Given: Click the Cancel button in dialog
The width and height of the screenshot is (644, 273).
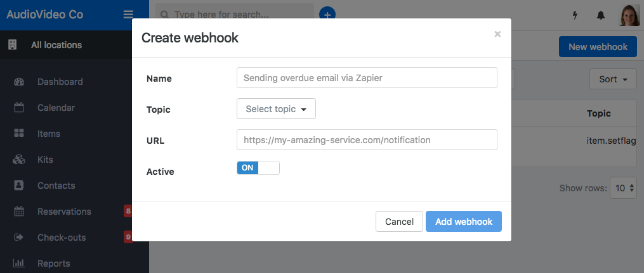Looking at the screenshot, I should point(399,221).
